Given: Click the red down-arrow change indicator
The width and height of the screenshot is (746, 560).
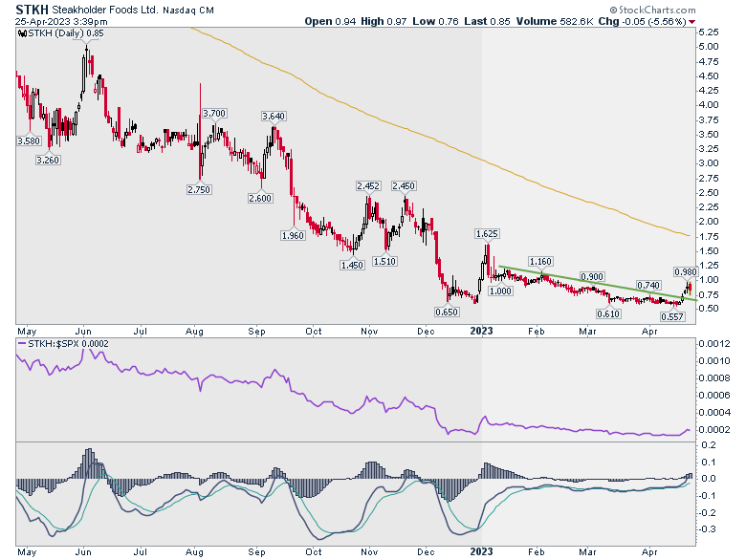Looking at the screenshot, I should [x=691, y=22].
